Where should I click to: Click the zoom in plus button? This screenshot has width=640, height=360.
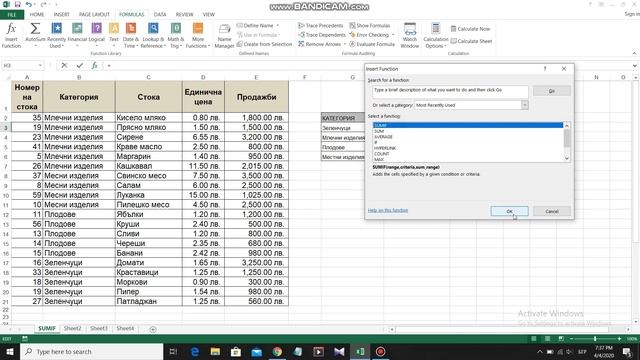(x=619, y=339)
